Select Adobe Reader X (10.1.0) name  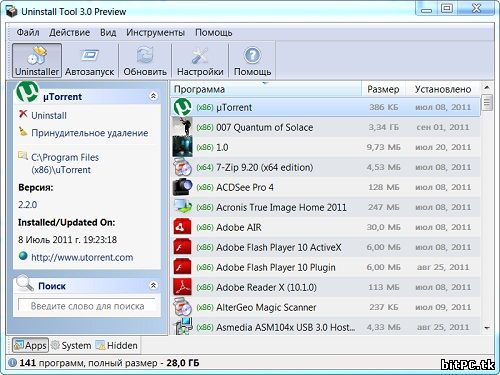click(266, 287)
